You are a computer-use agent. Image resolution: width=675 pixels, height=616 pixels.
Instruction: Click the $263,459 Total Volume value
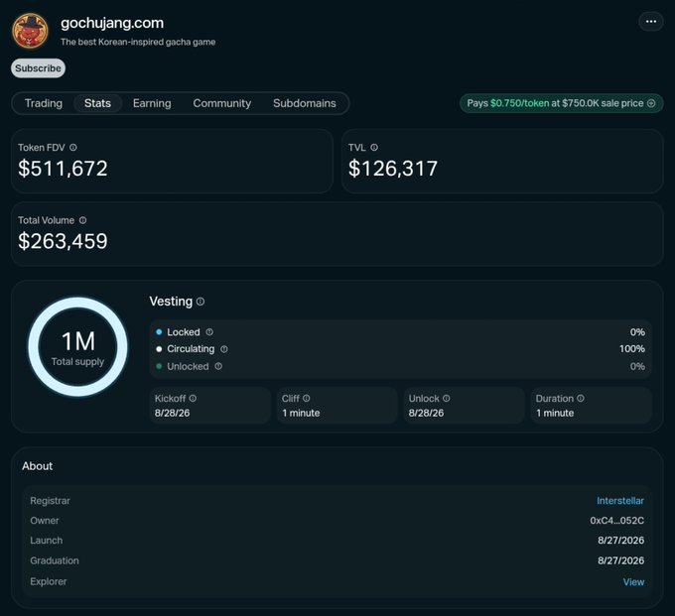[63, 241]
